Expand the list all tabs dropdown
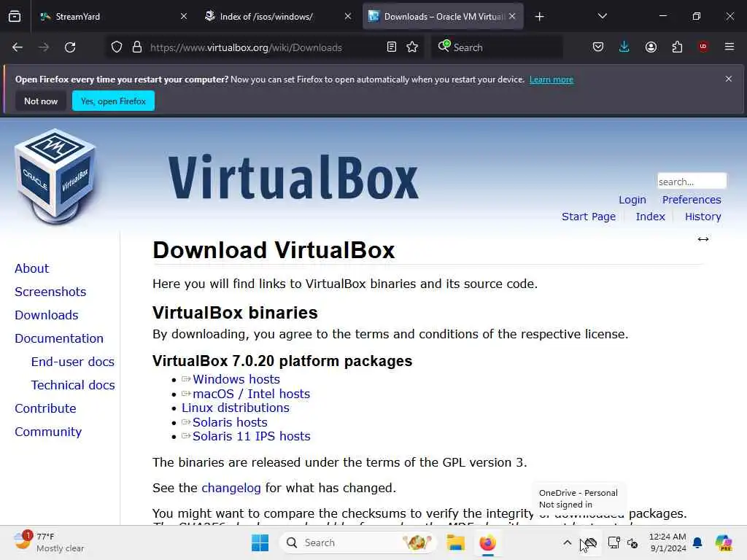Screen dimensions: 747x560 [602, 16]
